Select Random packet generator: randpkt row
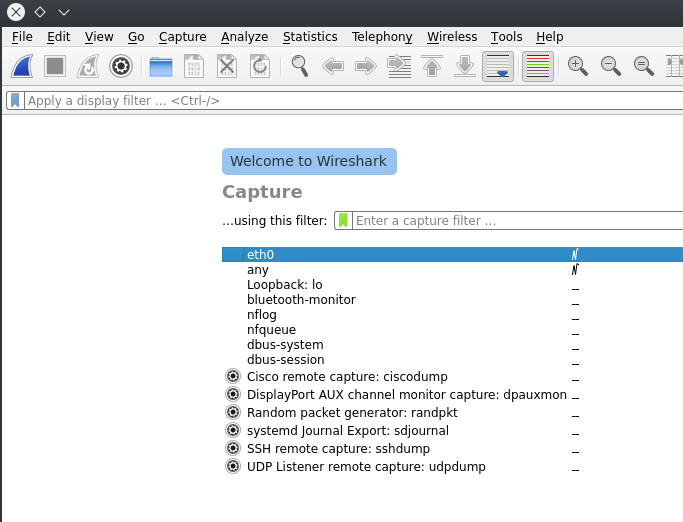The height and width of the screenshot is (522, 683). point(453,413)
